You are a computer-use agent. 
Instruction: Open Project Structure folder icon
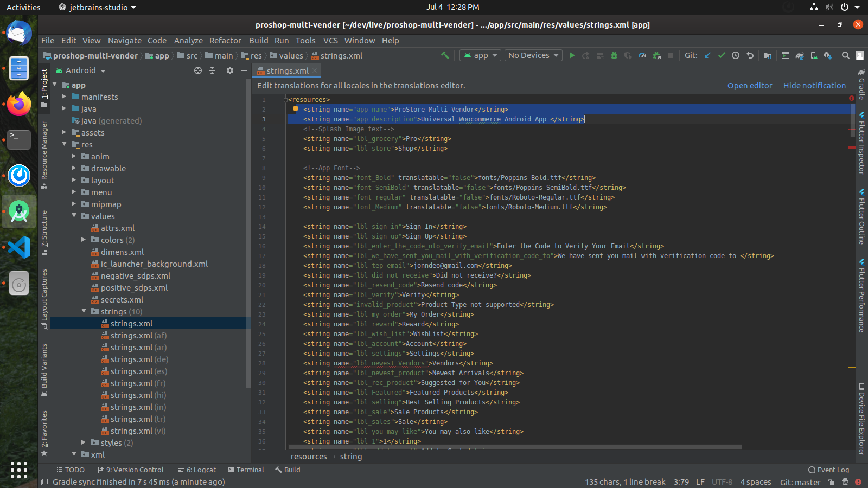point(767,55)
